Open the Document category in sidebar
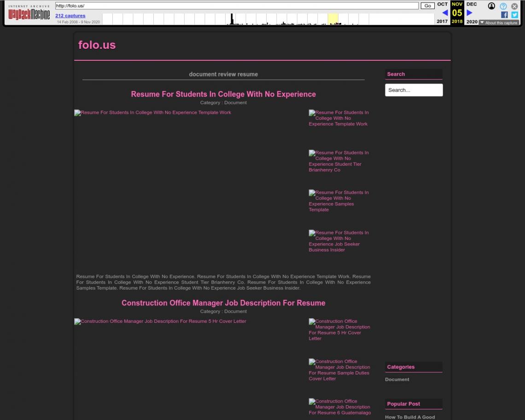This screenshot has width=525, height=420. pyautogui.click(x=397, y=379)
